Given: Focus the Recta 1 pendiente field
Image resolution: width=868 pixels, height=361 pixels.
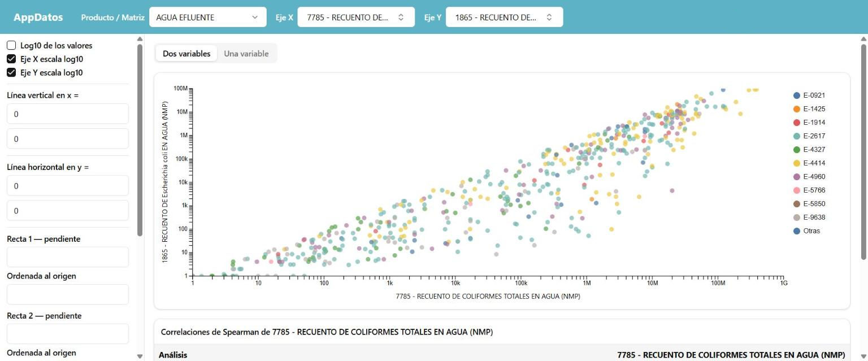Looking at the screenshot, I should tap(68, 257).
